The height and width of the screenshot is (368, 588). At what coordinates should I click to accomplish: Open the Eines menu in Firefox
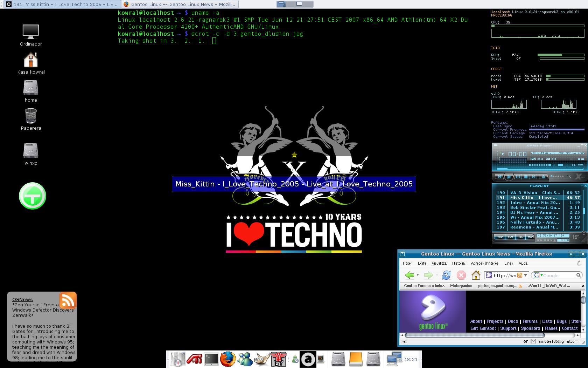[x=509, y=263]
